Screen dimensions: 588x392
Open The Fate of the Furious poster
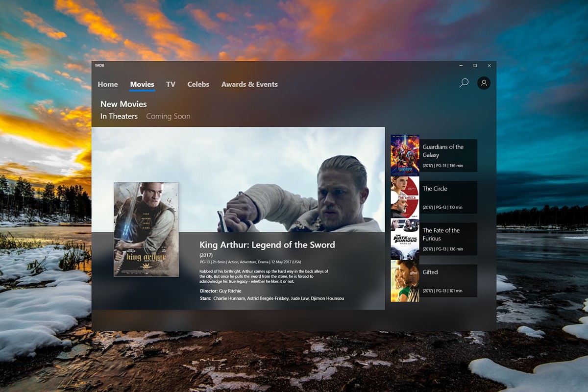(405, 239)
